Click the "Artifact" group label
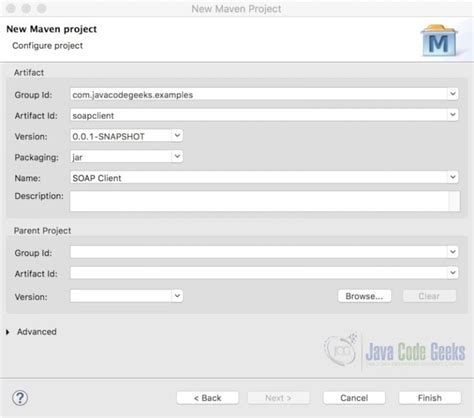 coord(29,72)
